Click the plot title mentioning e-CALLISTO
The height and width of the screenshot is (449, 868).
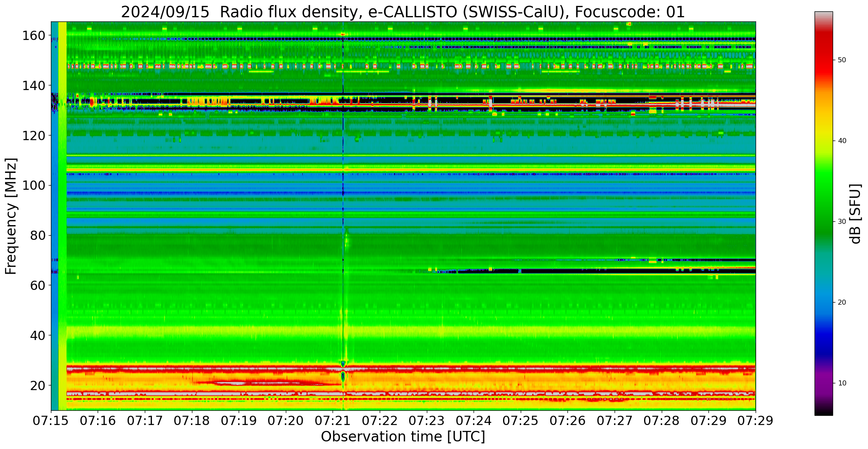click(403, 12)
